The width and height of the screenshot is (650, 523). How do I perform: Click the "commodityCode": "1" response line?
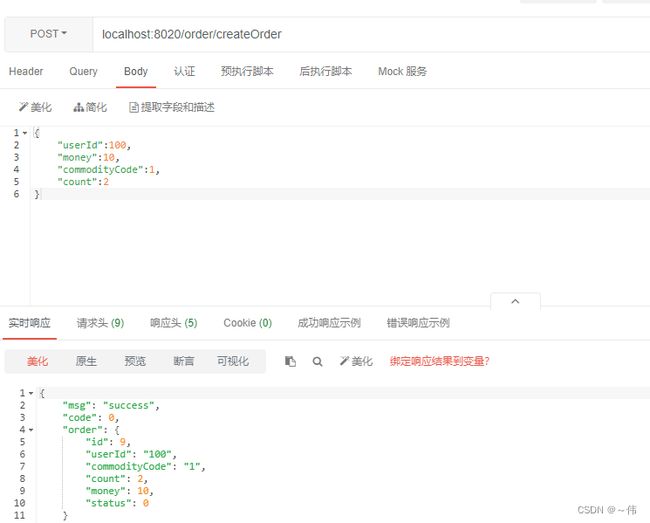(x=146, y=467)
